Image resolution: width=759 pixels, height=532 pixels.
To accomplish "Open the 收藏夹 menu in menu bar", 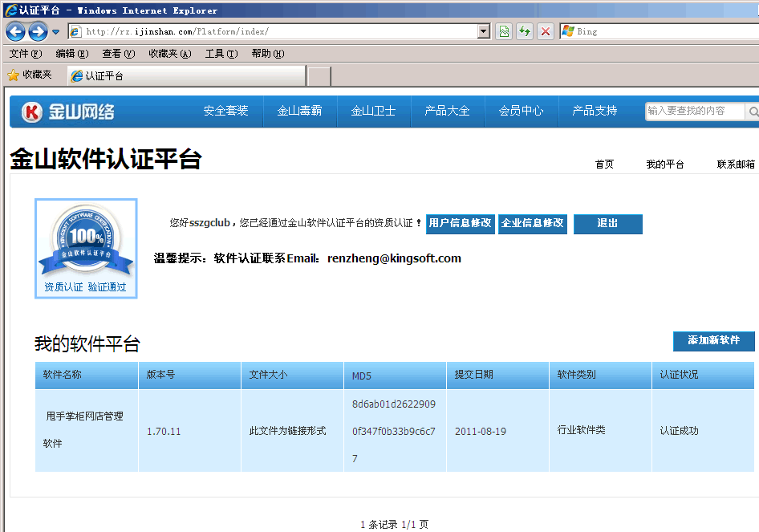I will pos(170,53).
